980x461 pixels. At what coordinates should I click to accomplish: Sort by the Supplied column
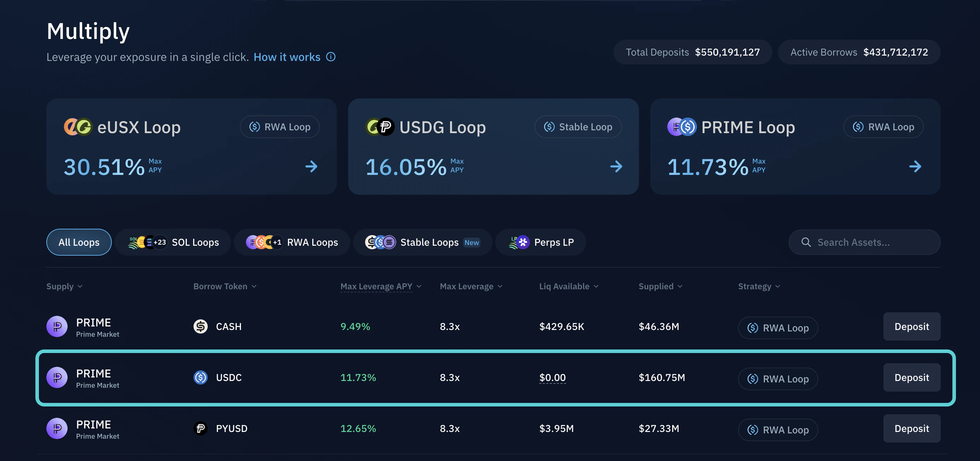pyautogui.click(x=661, y=286)
